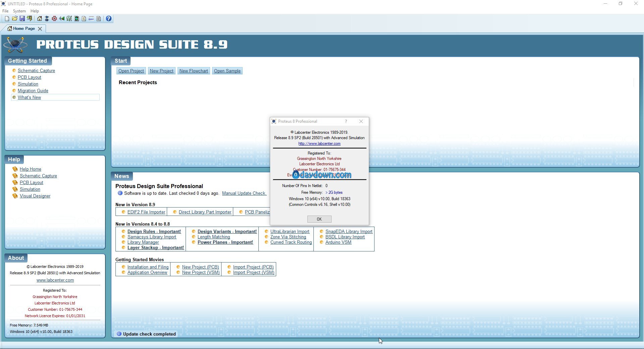Open the Migration Guide link
The image size is (644, 349).
tap(33, 91)
